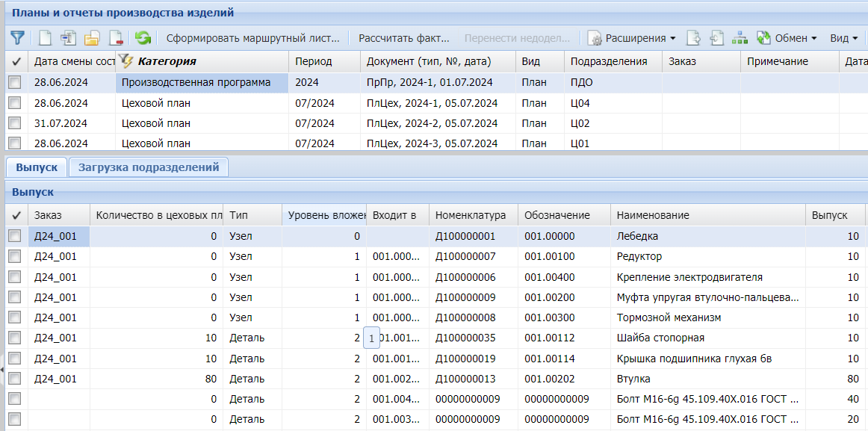Click the Рассчитать факт button
Image resolution: width=868 pixels, height=431 pixels.
click(404, 37)
